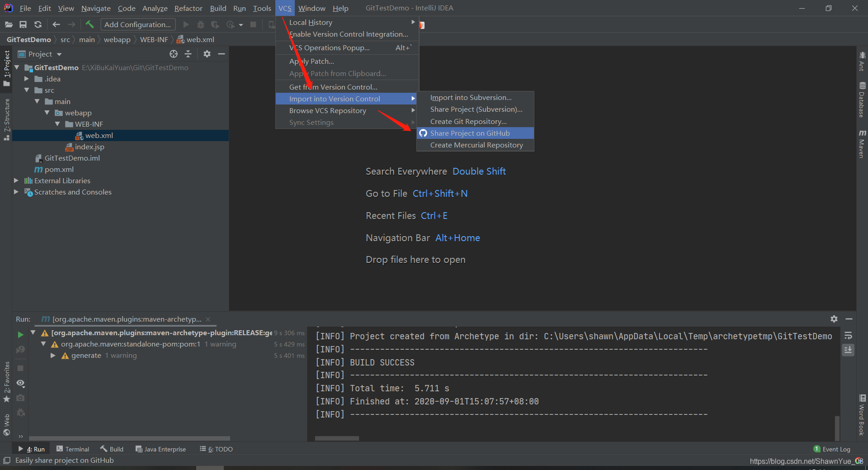Hide the Run tool window

pyautogui.click(x=849, y=319)
